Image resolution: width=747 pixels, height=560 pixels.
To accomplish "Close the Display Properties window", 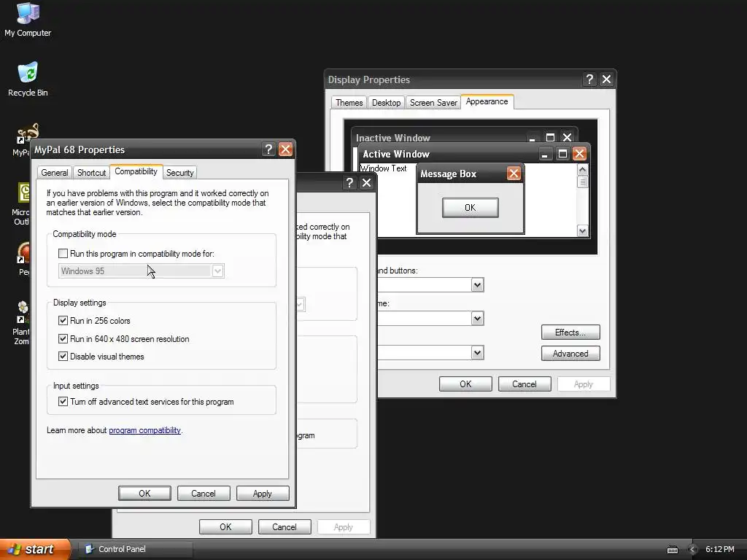I will (x=606, y=79).
